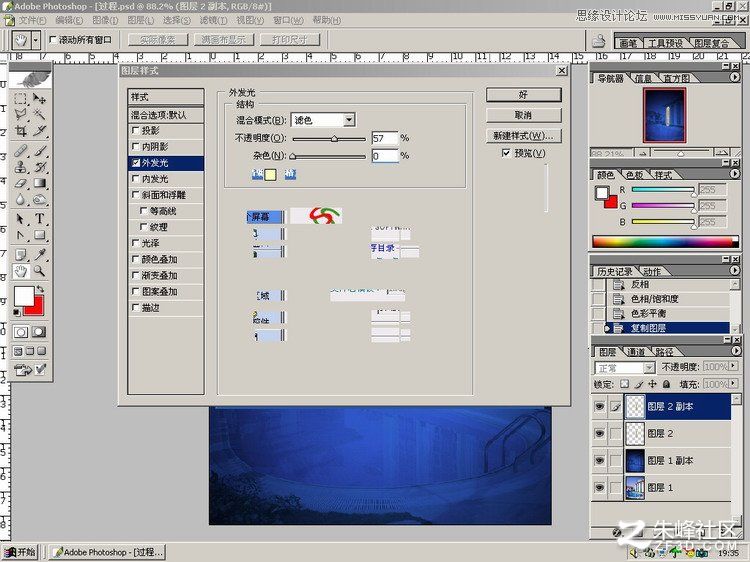
Task: Open the Color panel flyout menu
Action: tap(735, 174)
